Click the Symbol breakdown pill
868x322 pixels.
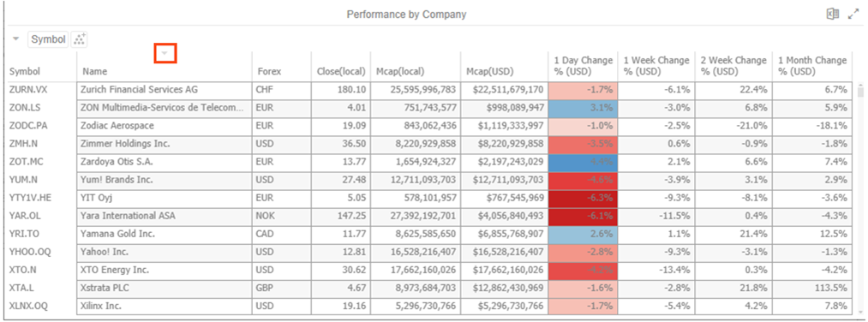coord(48,39)
